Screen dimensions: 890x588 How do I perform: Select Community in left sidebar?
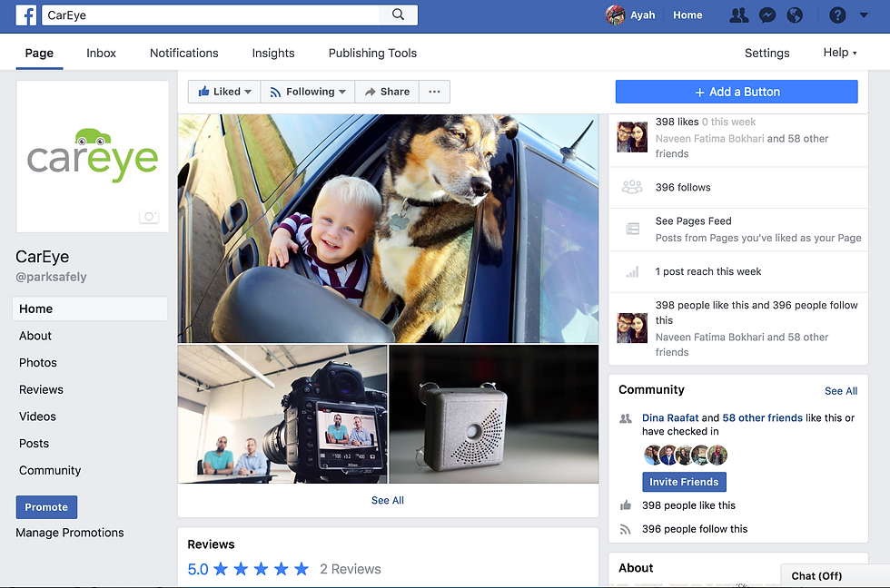tap(50, 471)
